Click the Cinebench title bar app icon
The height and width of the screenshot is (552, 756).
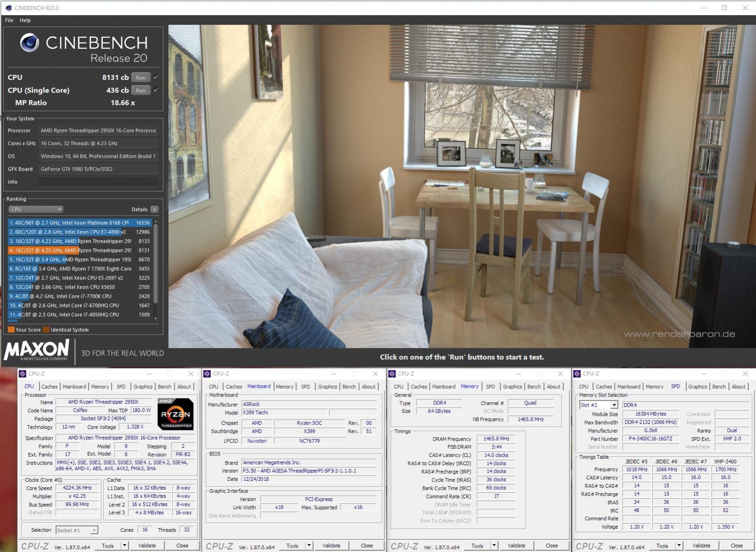pyautogui.click(x=8, y=8)
